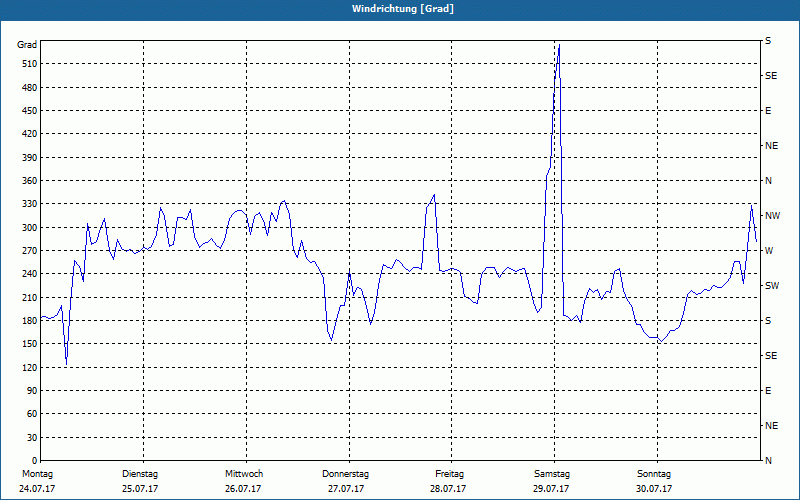Viewport: 800px width, 500px height.
Task: Select the date 26.07.17
Action: (243, 489)
